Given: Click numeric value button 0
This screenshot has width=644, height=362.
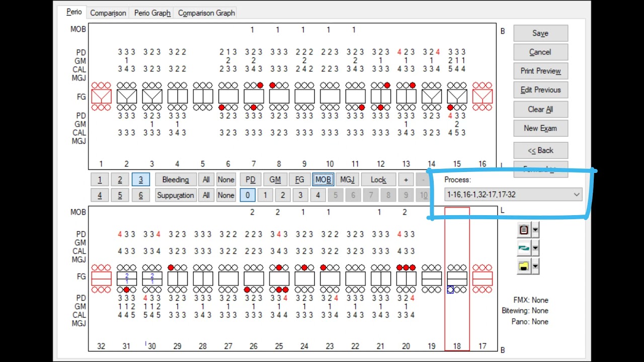Looking at the screenshot, I should (248, 195).
